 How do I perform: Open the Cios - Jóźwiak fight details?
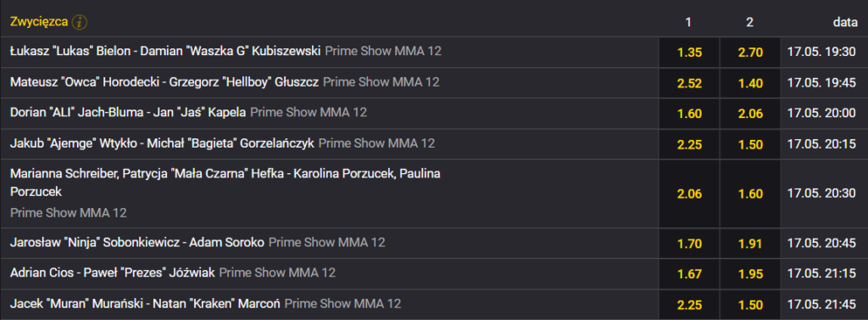click(x=113, y=272)
